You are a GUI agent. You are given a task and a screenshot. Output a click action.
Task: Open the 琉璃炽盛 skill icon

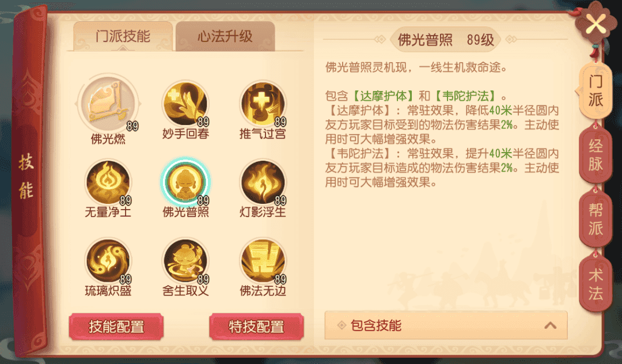[x=108, y=261]
